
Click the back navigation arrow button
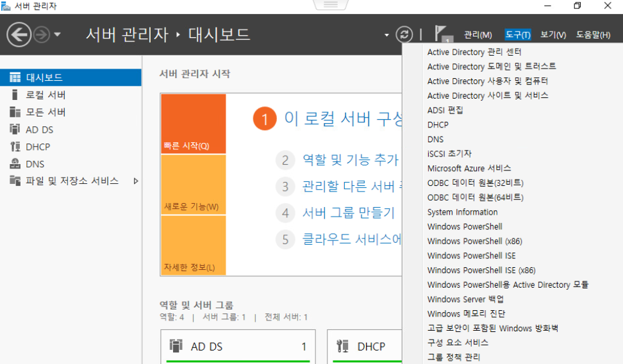click(19, 35)
